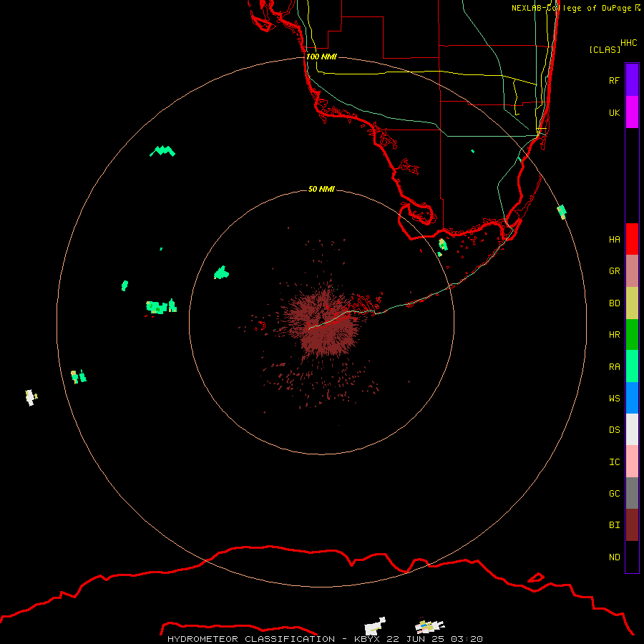Click the DS white legend swatch
Viewport: 644px width, 644px height.
click(x=632, y=429)
